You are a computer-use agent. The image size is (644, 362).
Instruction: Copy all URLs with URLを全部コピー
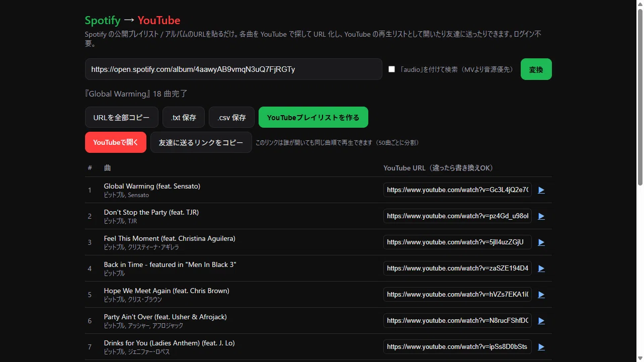122,117
